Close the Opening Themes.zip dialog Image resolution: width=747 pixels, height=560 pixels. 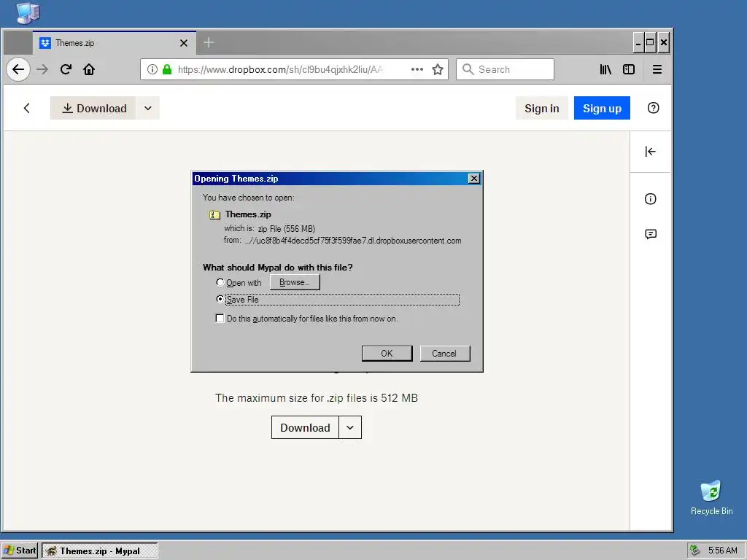473,178
